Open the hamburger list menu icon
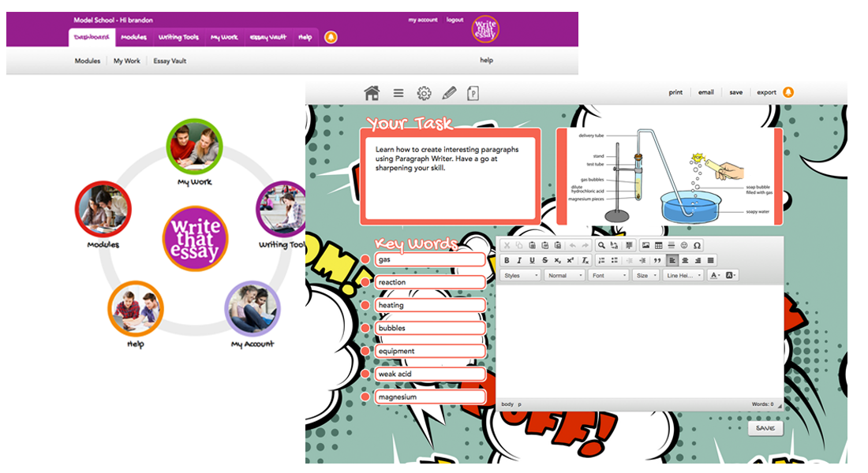Screen dimensions: 868x473 398,93
